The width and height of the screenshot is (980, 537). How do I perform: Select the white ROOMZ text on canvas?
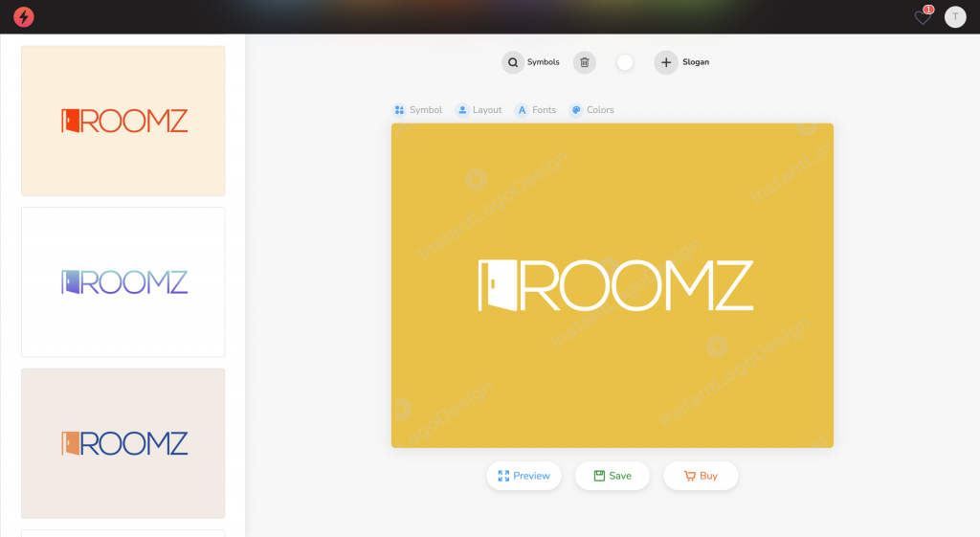tap(636, 285)
